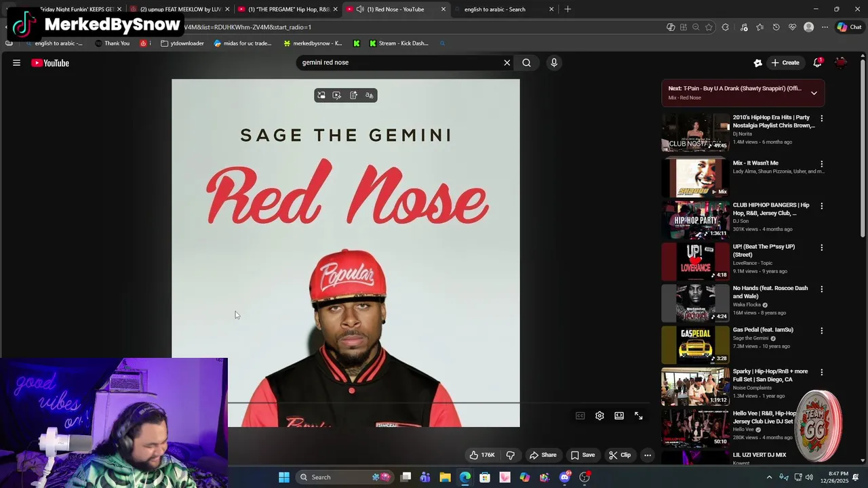This screenshot has height=488, width=868.
Task: Open options for 2010's HipHop Era Hits
Action: tap(821, 118)
